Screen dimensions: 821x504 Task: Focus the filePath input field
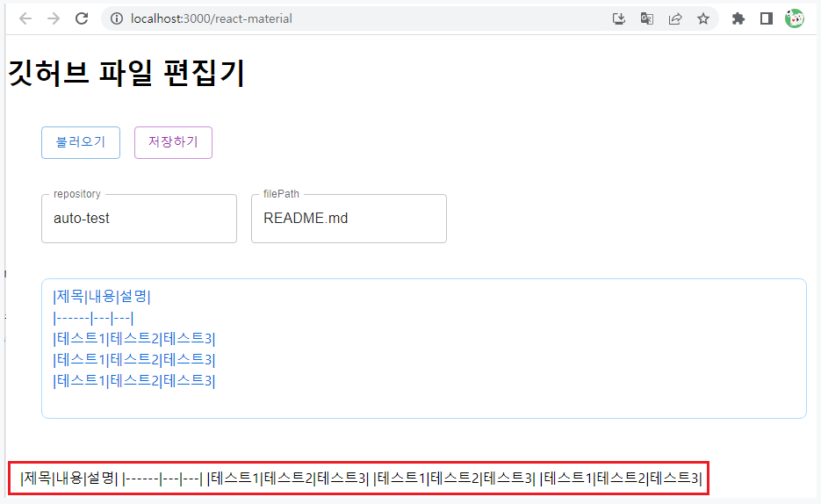[349, 219]
